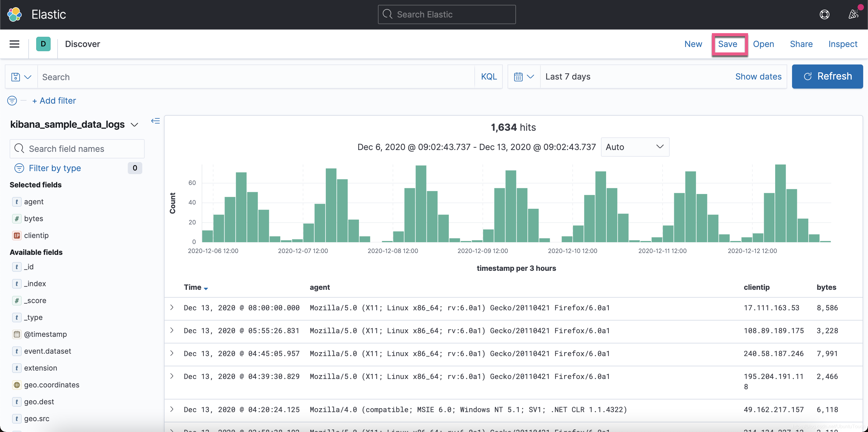868x432 pixels.
Task: Click the Elastic logo icon
Action: tap(14, 14)
